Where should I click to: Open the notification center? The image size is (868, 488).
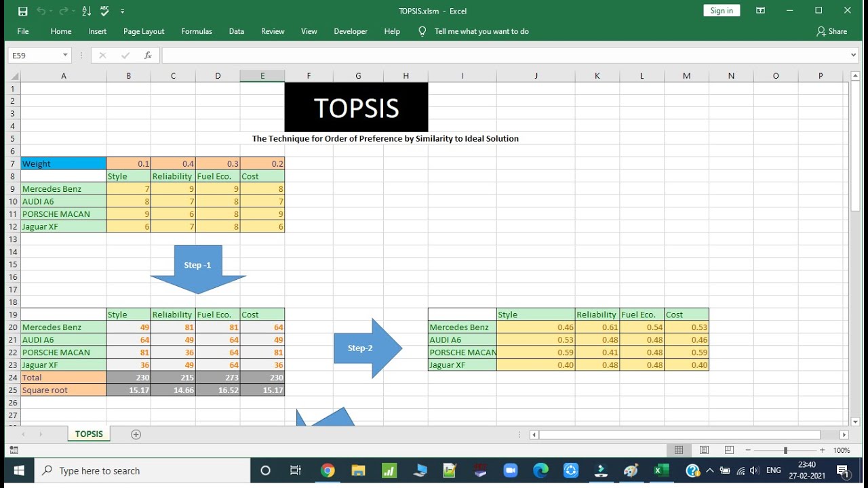(843, 470)
